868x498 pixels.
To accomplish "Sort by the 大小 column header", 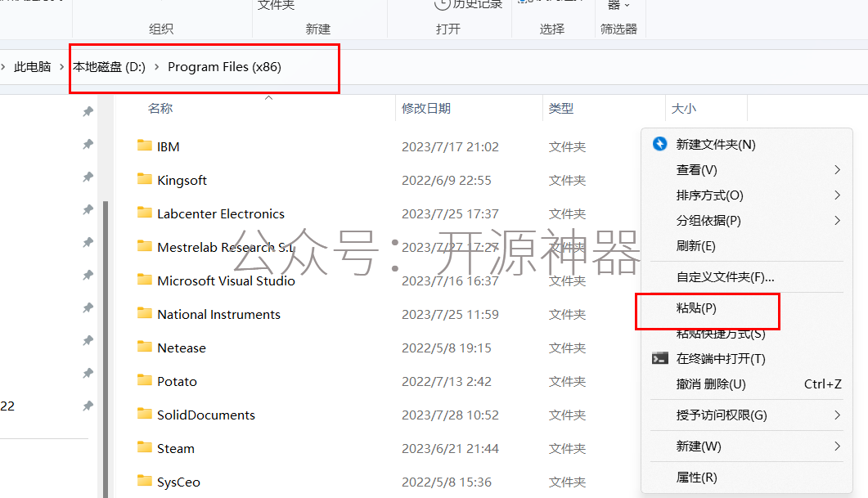I will point(684,109).
